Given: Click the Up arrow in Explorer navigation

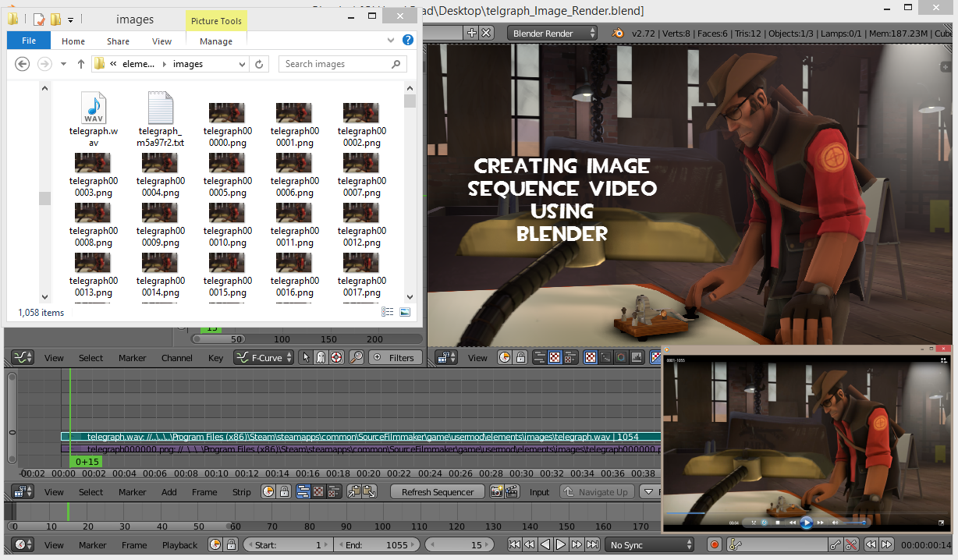Looking at the screenshot, I should point(80,64).
